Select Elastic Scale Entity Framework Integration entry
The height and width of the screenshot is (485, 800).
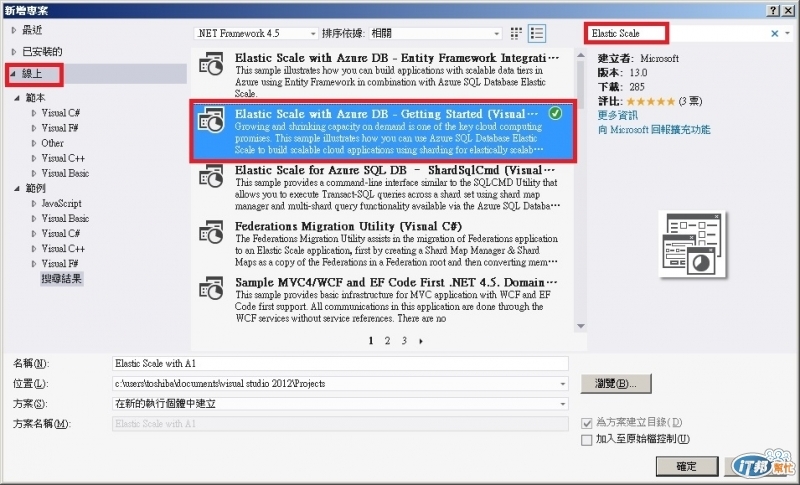pyautogui.click(x=383, y=74)
